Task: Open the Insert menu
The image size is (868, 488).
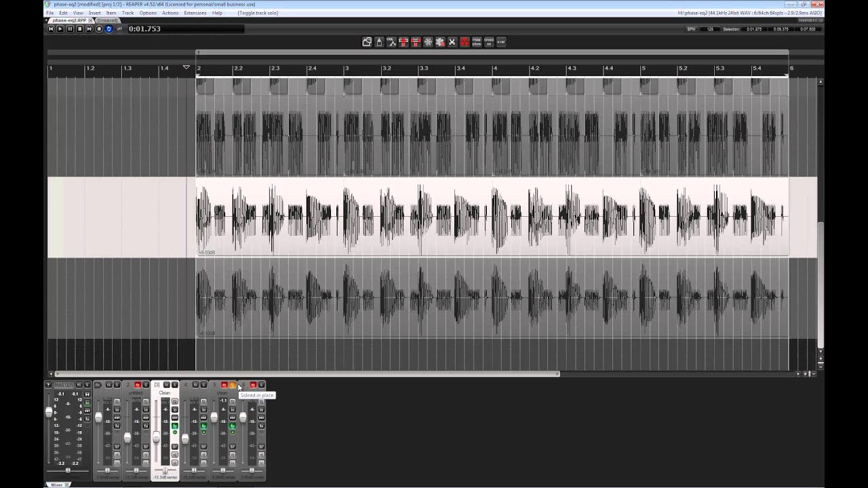Action: tap(95, 13)
